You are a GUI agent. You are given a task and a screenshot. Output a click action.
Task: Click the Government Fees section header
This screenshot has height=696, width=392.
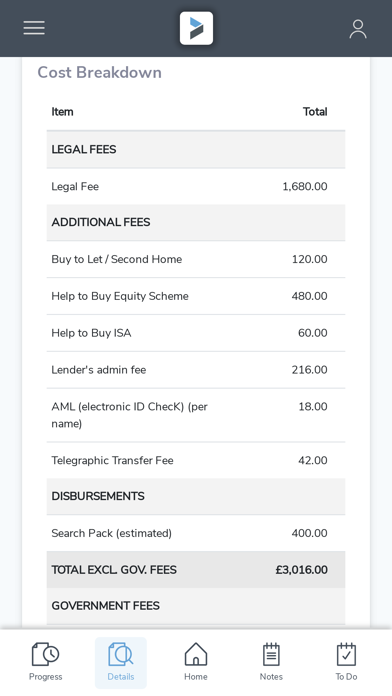196,606
